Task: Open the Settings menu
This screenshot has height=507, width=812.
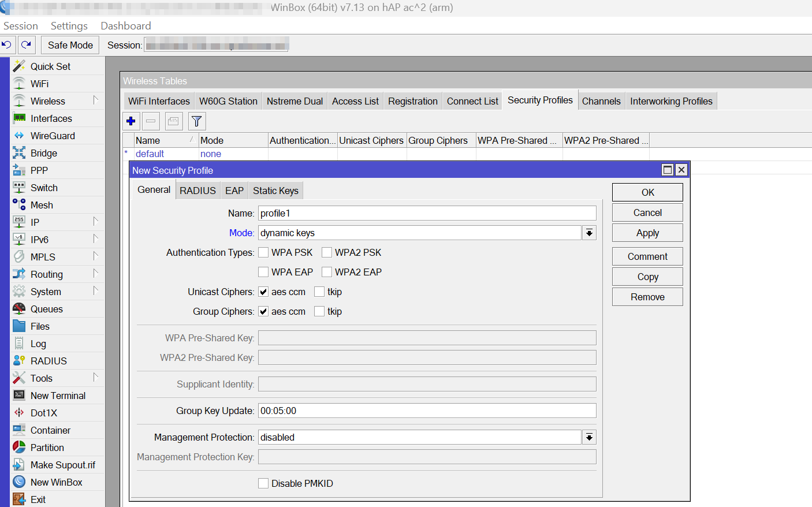Action: (69, 26)
